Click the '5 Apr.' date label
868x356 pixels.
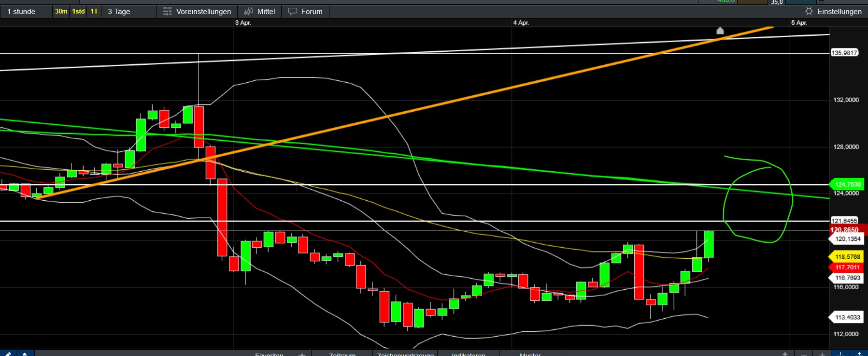pos(799,23)
